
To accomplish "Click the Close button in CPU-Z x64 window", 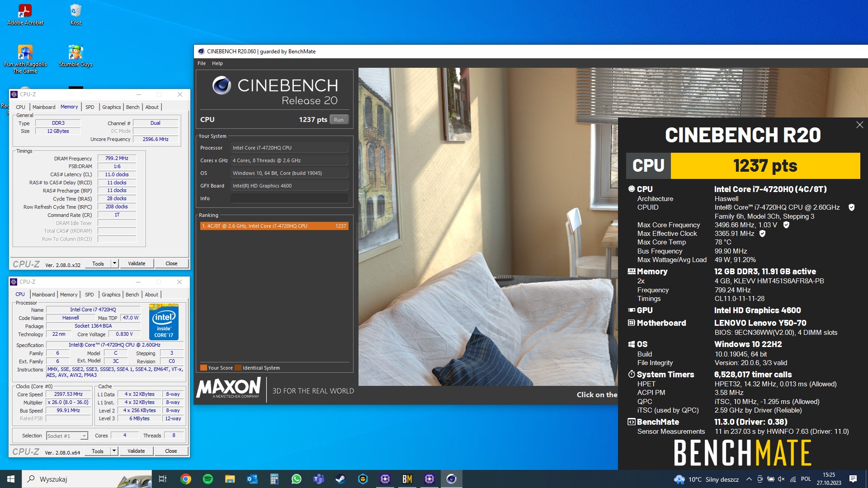I will (171, 451).
